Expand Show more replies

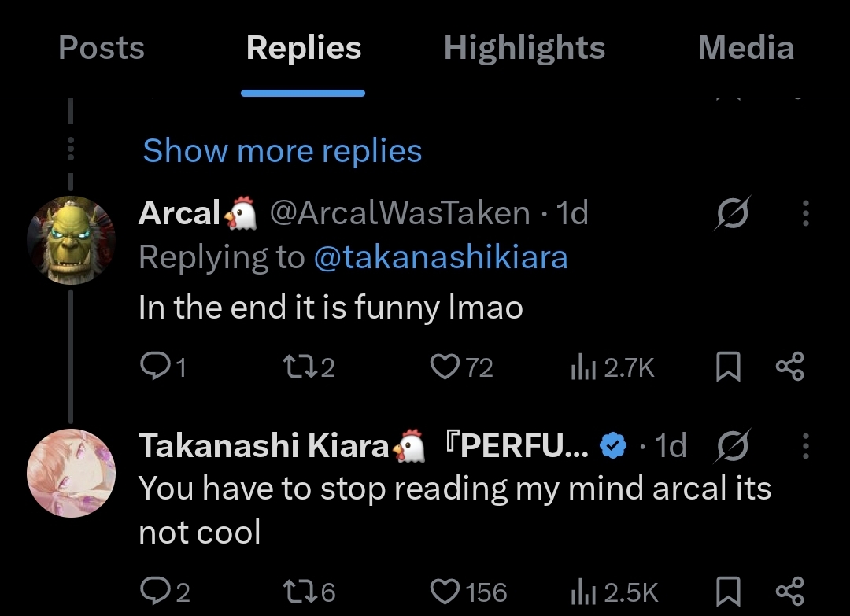pyautogui.click(x=282, y=150)
